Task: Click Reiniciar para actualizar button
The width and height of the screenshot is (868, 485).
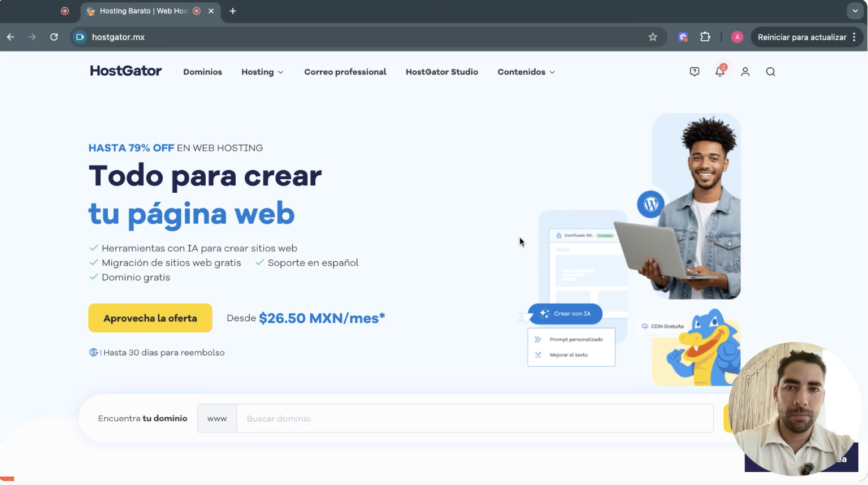Action: [x=801, y=37]
